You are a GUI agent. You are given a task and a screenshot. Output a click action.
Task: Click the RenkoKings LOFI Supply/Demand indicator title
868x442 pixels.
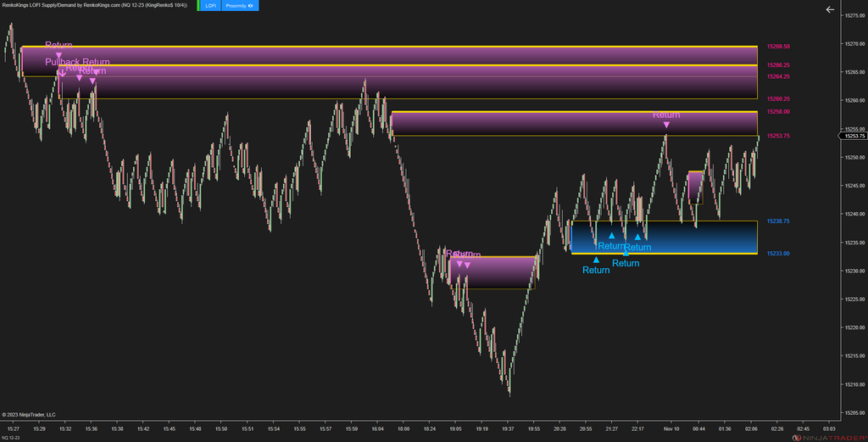[95, 6]
